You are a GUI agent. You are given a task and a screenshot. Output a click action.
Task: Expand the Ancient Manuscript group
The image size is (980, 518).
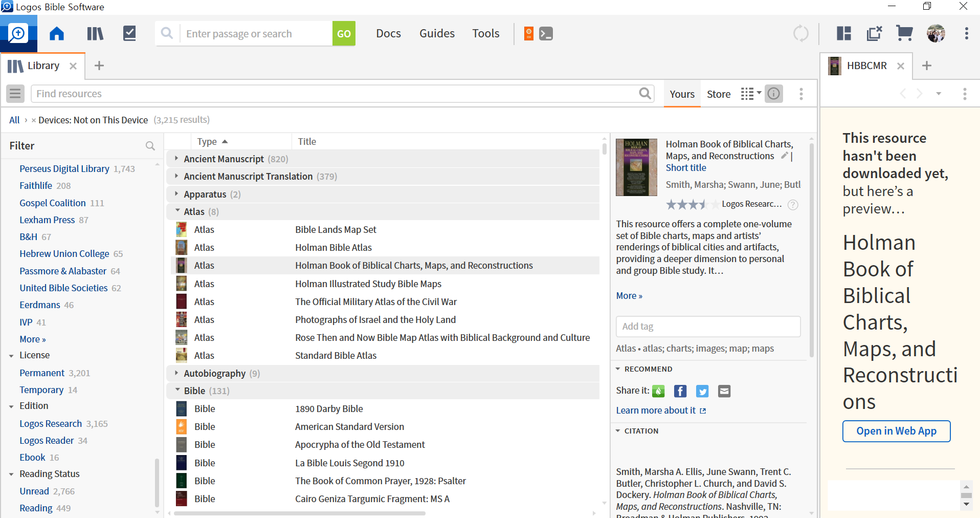(176, 159)
